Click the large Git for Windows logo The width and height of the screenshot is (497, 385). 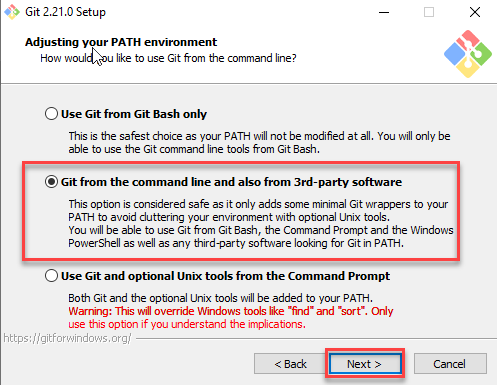pos(468,53)
